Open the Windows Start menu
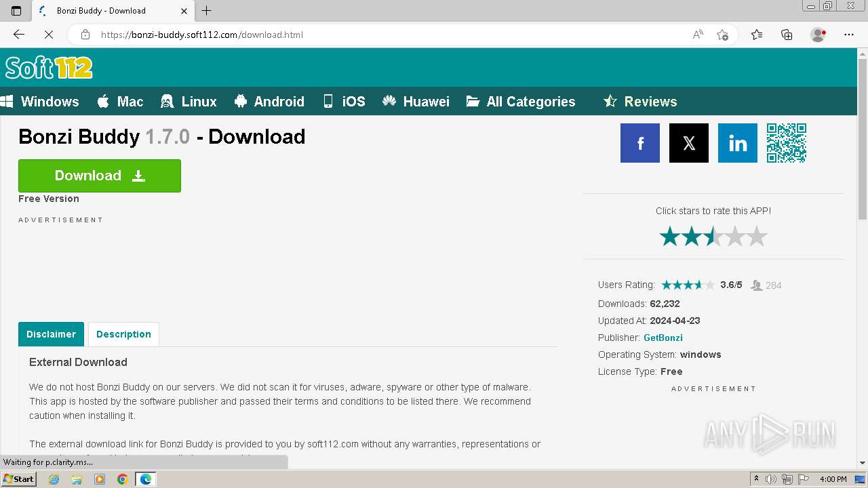This screenshot has width=868, height=488. click(19, 479)
